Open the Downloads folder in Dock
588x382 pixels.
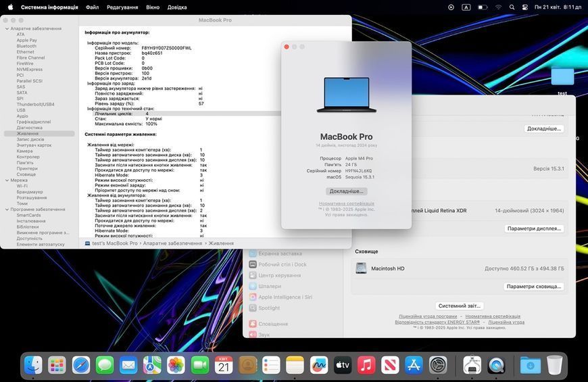(x=531, y=365)
